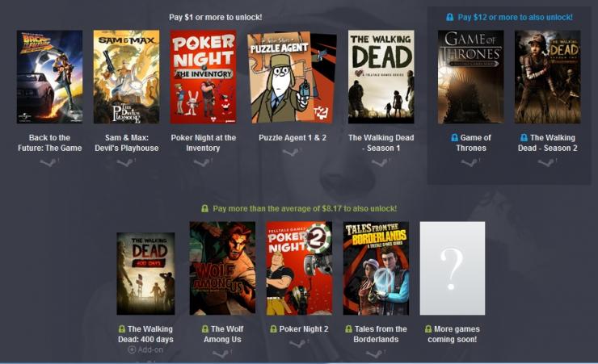Image resolution: width=598 pixels, height=364 pixels.
Task: Click the green lock icon next to Poker Night 2
Action: coord(273,329)
